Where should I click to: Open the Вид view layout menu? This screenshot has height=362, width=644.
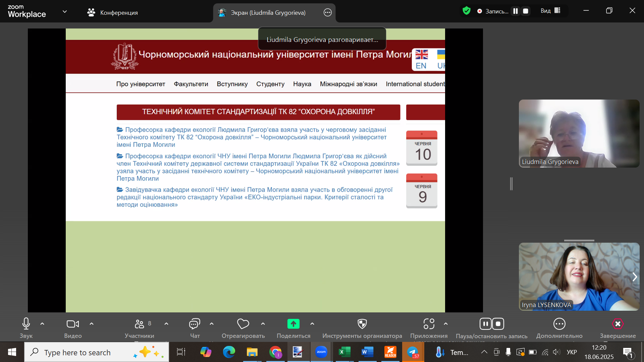(550, 11)
